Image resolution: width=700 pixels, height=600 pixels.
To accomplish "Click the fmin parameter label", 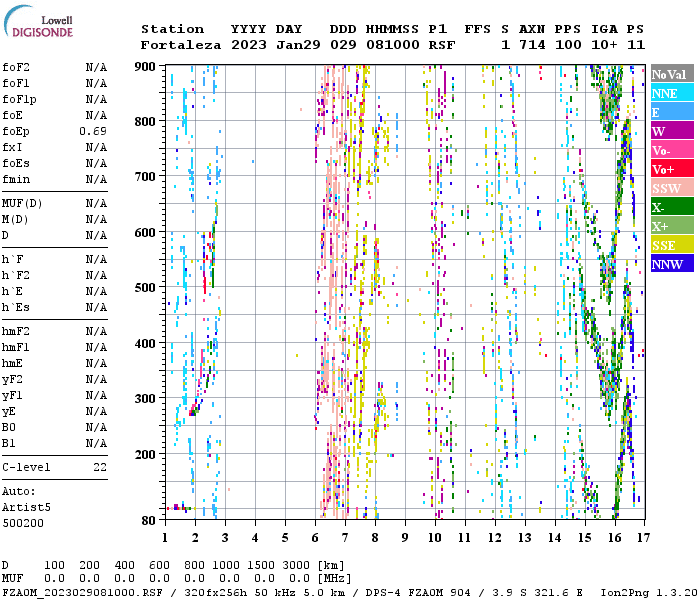I will (x=16, y=179).
